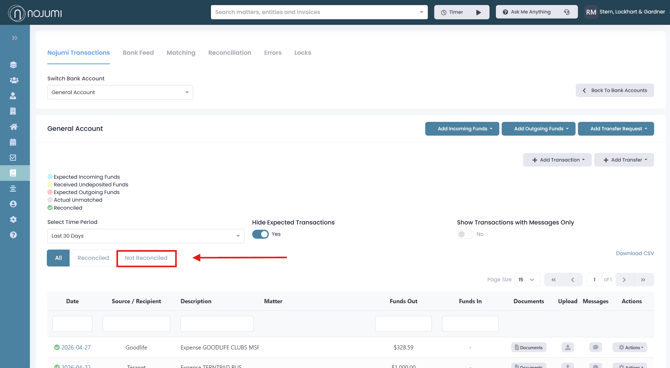This screenshot has height=368, width=670.
Task: Open the stacked layers sidebar icon
Action: click(13, 65)
